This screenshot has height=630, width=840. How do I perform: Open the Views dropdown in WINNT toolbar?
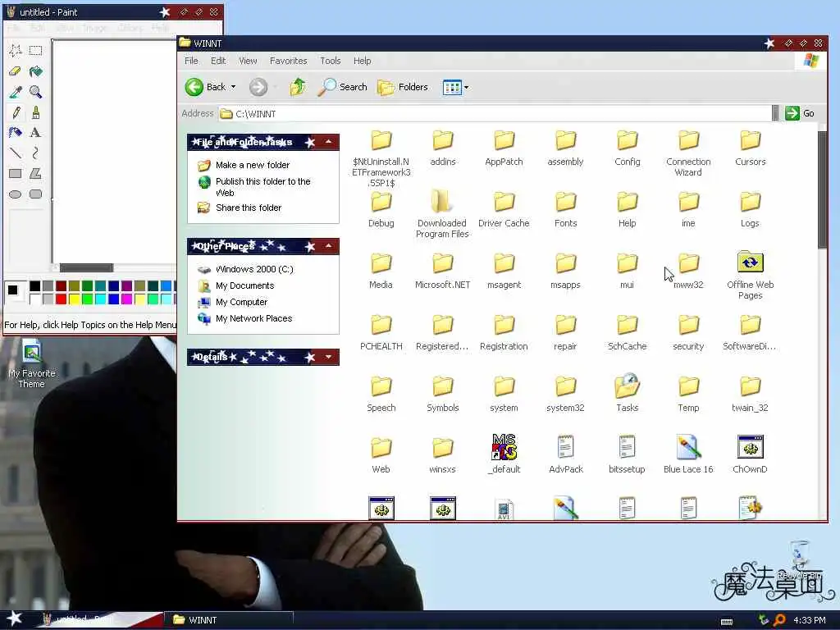tap(466, 87)
